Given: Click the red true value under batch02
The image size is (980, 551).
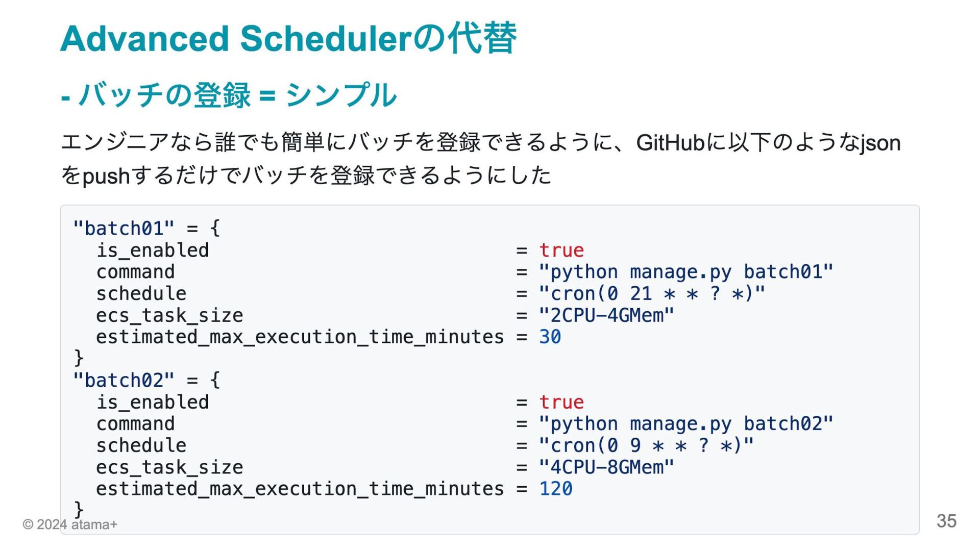Looking at the screenshot, I should pos(561,403).
